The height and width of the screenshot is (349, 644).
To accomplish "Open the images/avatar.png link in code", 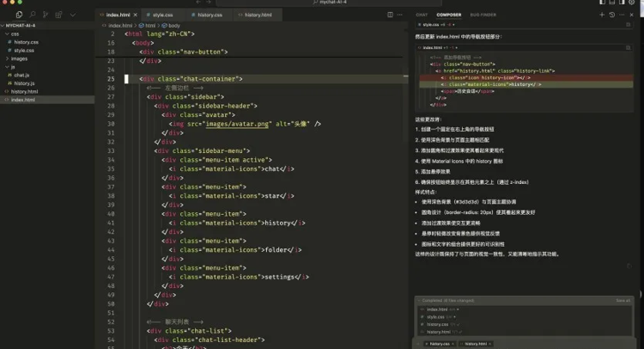I will pyautogui.click(x=239, y=124).
